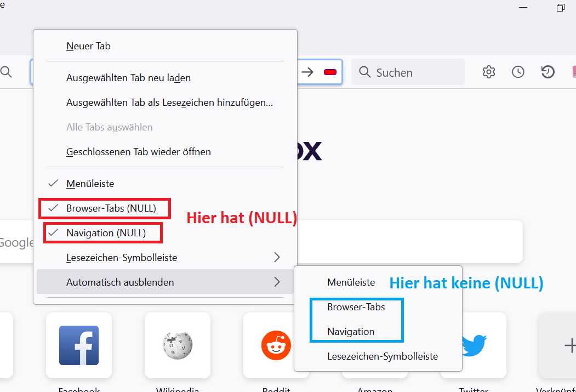Choose Ausgewählten Tab neu laden
576x392 pixels.
[x=165, y=78]
